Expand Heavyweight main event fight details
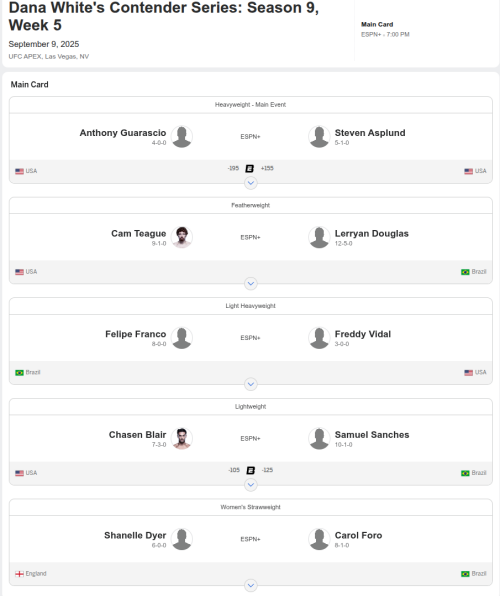The height and width of the screenshot is (596, 500). [x=251, y=183]
